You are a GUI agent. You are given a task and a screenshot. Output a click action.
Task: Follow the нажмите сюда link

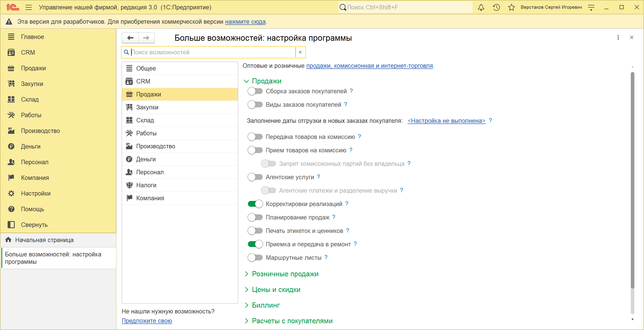(245, 22)
